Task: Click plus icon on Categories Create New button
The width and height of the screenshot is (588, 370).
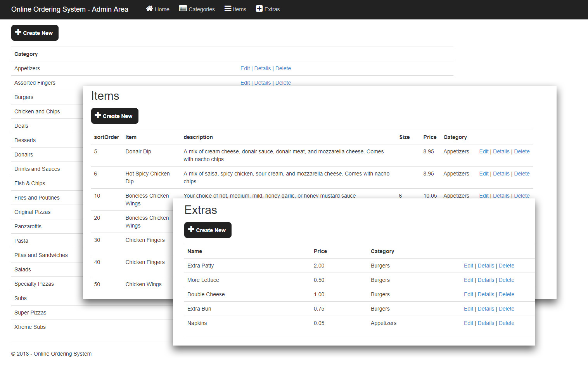Action: [18, 32]
